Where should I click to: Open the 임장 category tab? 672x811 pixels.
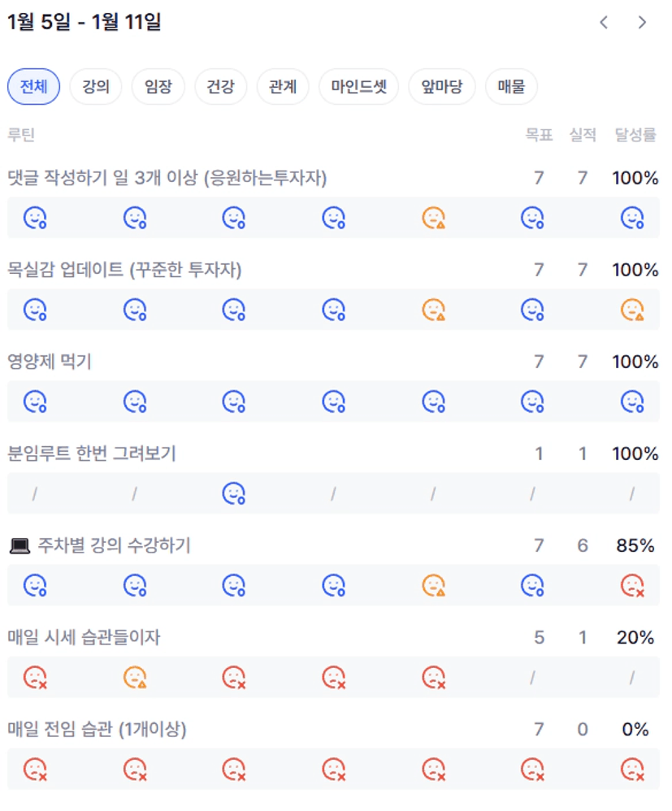point(158,87)
